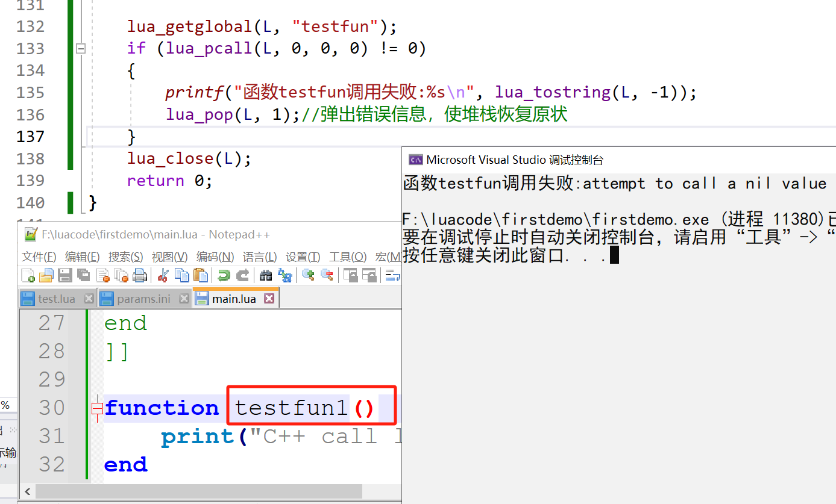Switch to the test.lua tab
Screen dimensions: 836x504
click(58, 299)
